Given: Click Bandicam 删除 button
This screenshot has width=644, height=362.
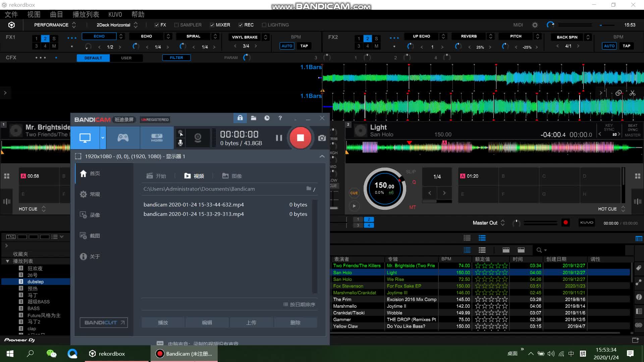Looking at the screenshot, I should [295, 322].
